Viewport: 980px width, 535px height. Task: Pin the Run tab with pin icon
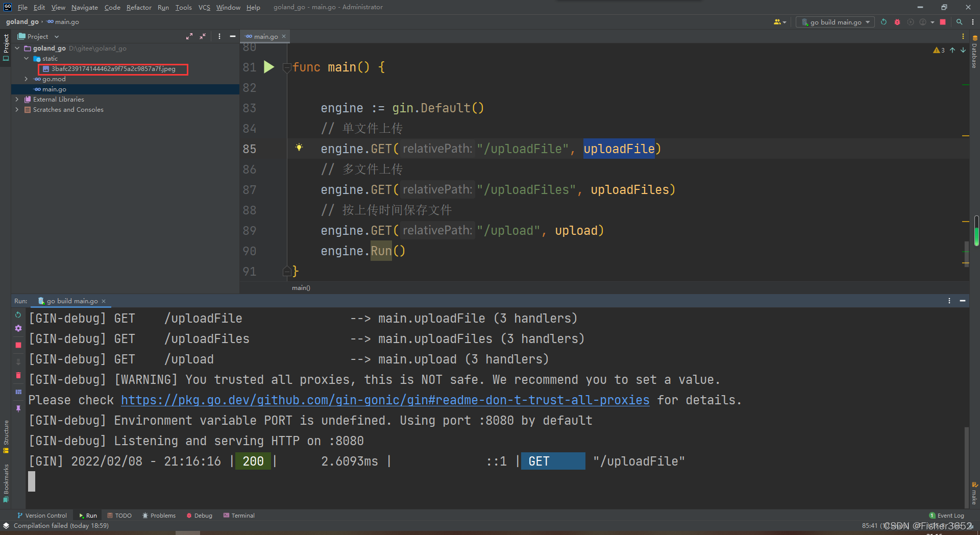18,408
